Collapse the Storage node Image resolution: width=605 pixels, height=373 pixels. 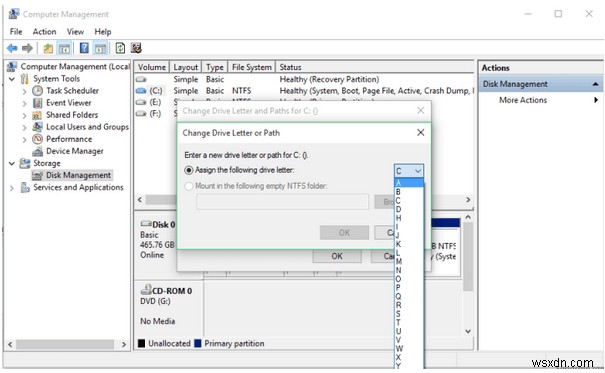click(12, 164)
